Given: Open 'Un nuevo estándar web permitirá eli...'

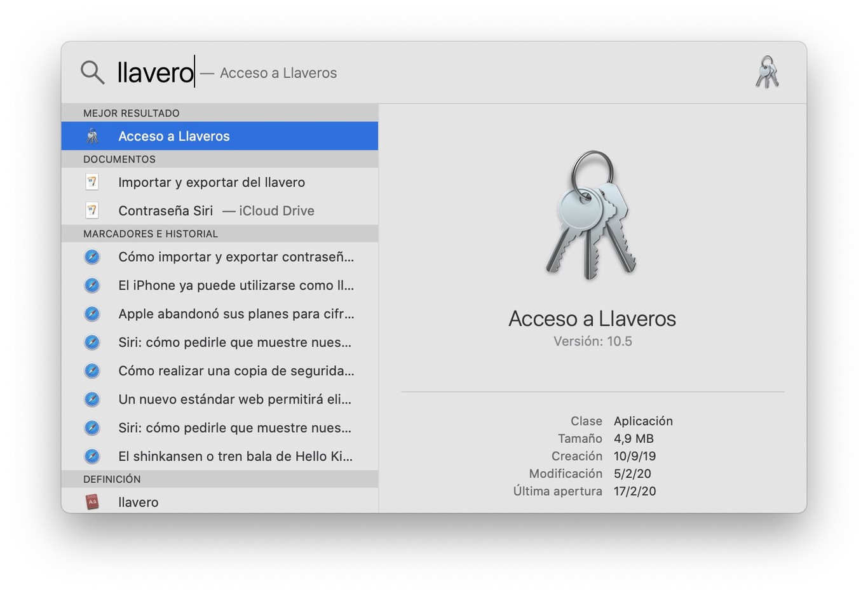Looking at the screenshot, I should [220, 399].
